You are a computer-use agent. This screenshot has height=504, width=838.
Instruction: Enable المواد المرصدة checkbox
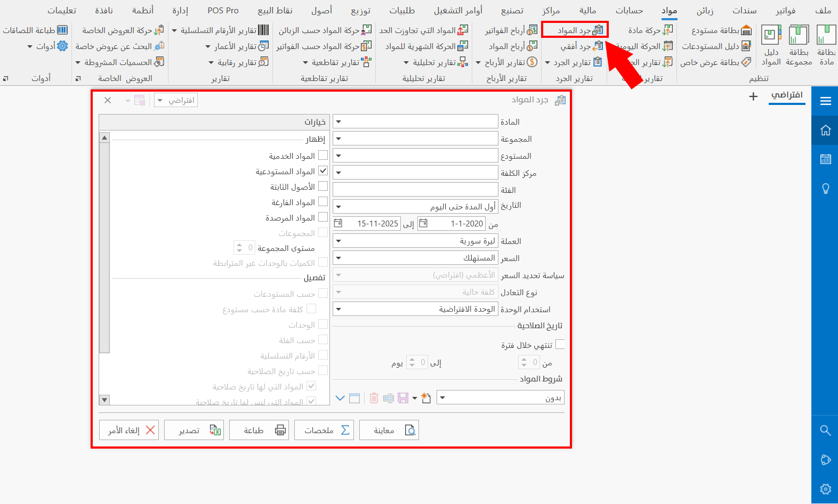[323, 217]
